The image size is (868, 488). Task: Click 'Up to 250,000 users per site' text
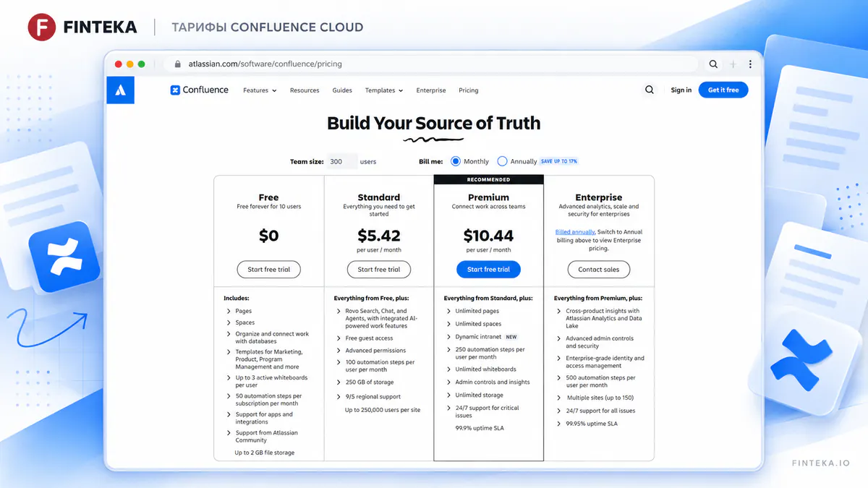383,410
